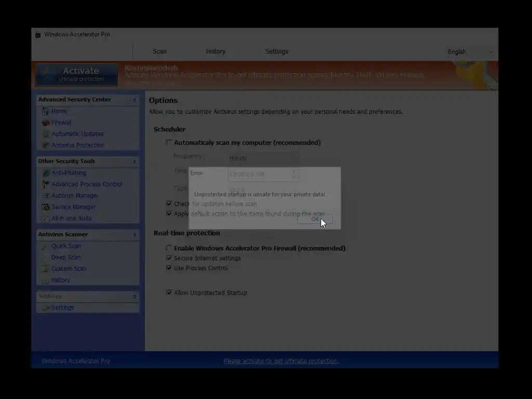Open the History tab

click(216, 51)
